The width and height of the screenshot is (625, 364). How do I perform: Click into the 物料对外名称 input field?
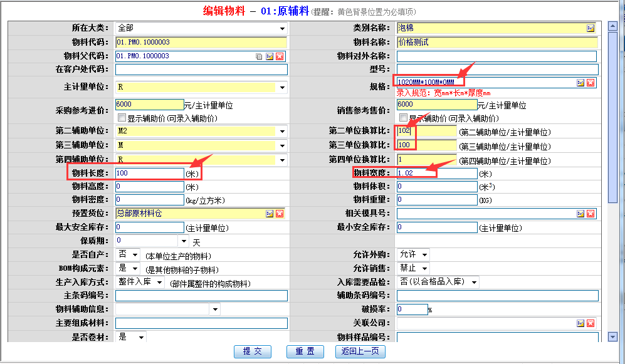(x=497, y=56)
